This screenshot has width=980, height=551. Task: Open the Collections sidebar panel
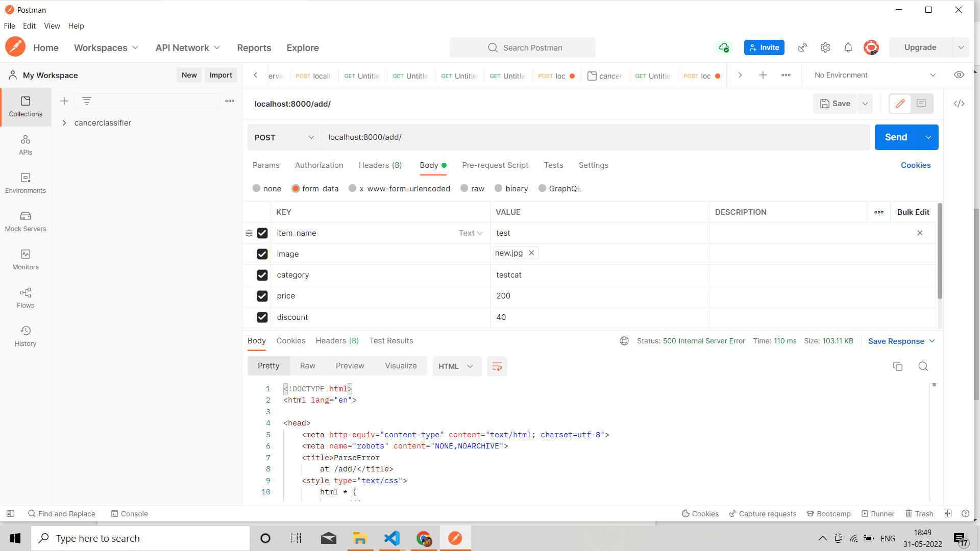[26, 107]
